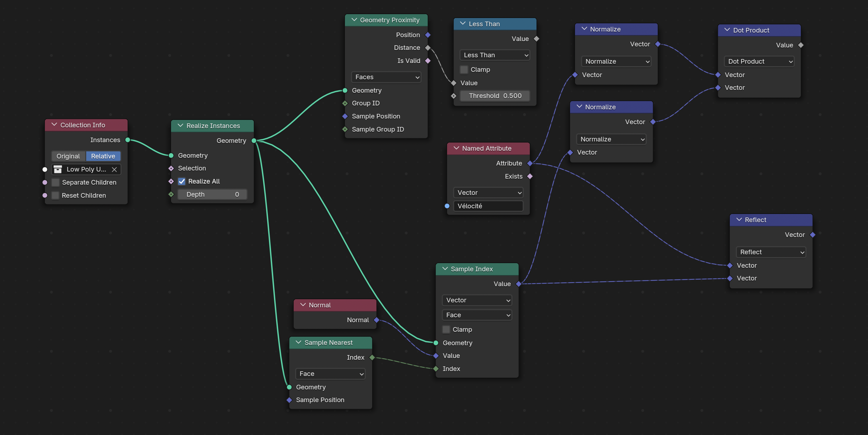Image resolution: width=868 pixels, height=435 pixels.
Task: Collapse the Geometry Proximity node
Action: (354, 20)
